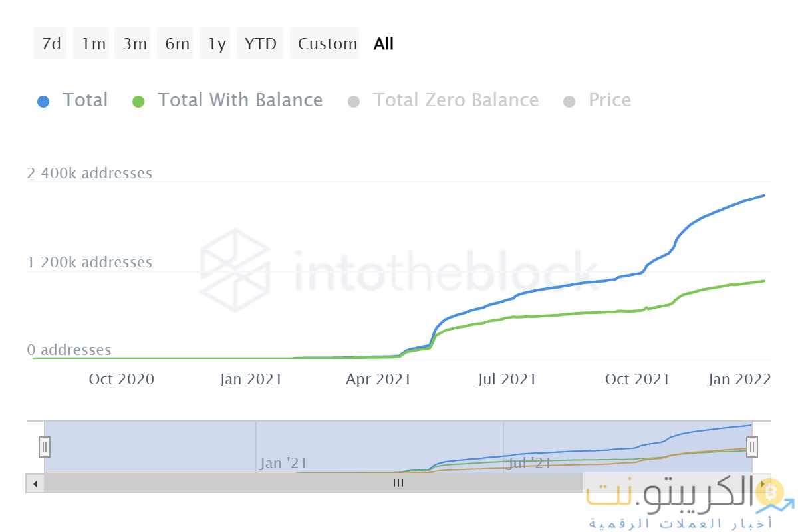Click the left navigator range handle

tap(45, 446)
